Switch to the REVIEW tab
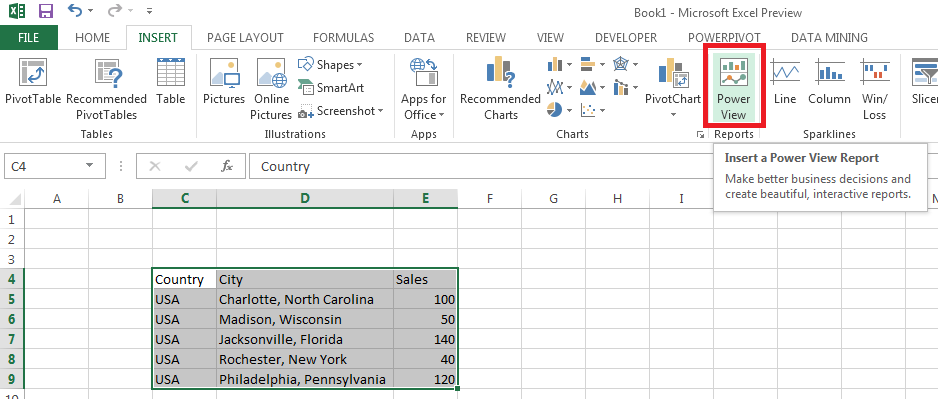 [x=486, y=38]
